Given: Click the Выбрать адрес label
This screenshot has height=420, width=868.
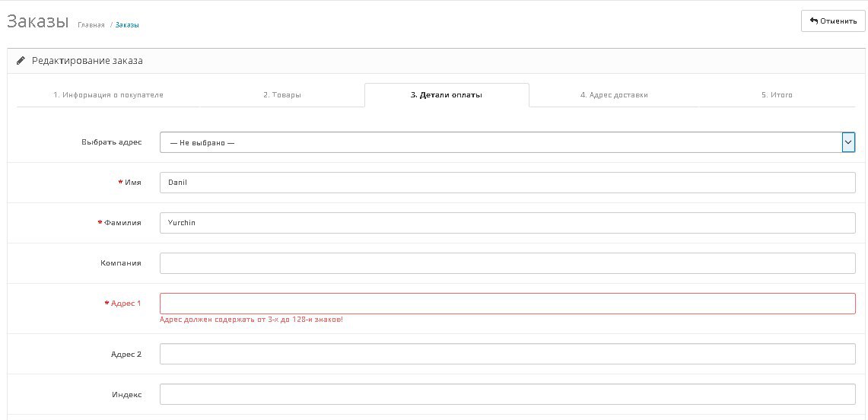Looking at the screenshot, I should [x=111, y=142].
